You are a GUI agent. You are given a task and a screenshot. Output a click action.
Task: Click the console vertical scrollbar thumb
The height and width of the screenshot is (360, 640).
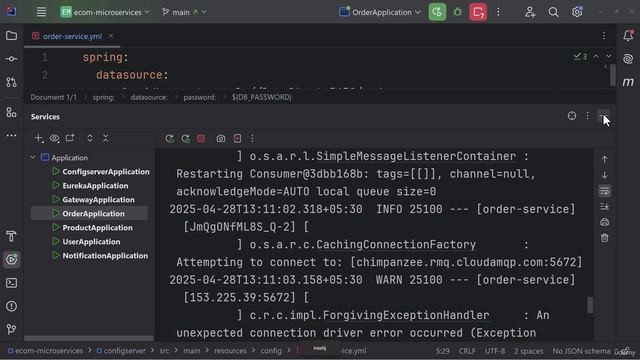click(590, 305)
